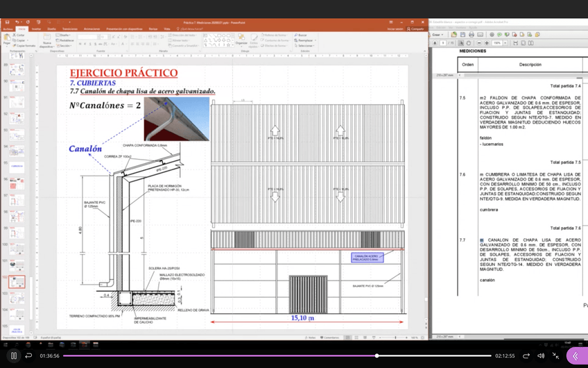Expand the Acrobat zoom percentage dropdown

pos(506,43)
